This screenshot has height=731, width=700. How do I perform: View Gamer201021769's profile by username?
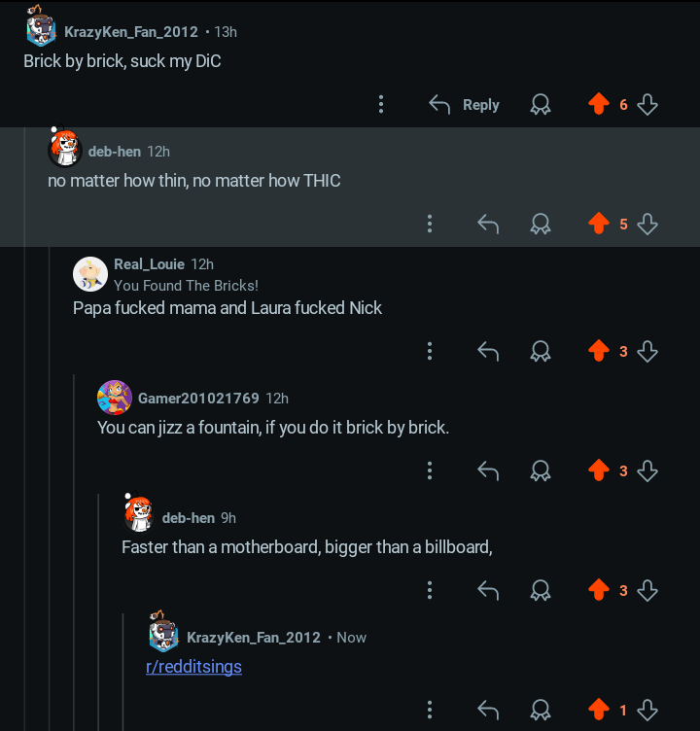[198, 399]
